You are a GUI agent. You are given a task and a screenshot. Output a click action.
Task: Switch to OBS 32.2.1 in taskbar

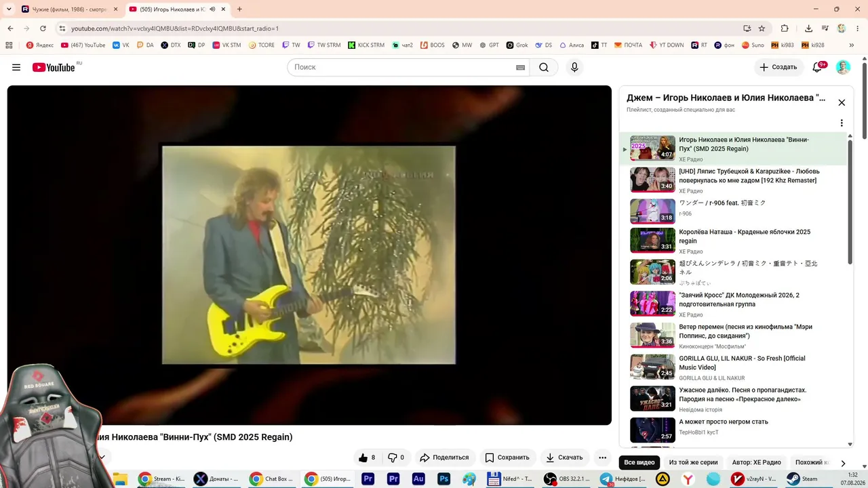coord(567,479)
